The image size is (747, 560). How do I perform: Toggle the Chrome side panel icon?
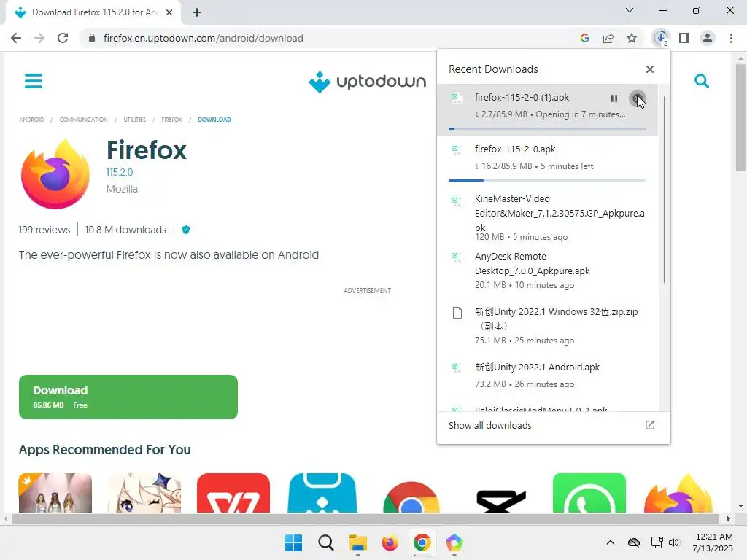point(684,38)
